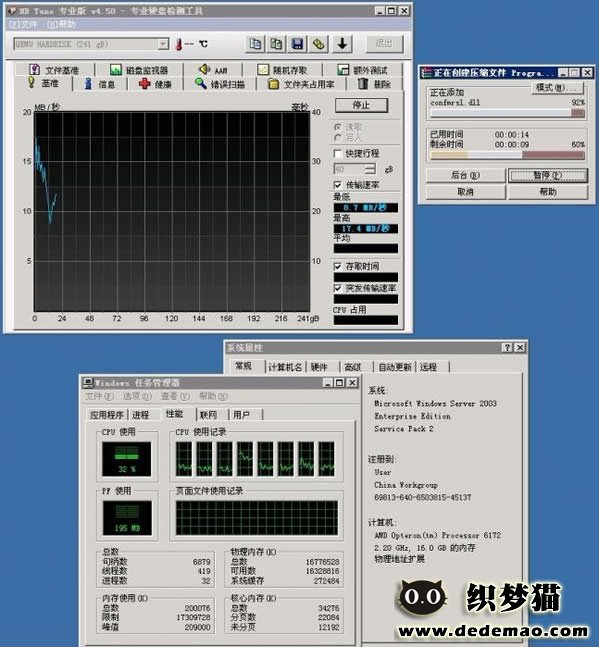Open the 磁盘监视器 tab

click(x=139, y=70)
